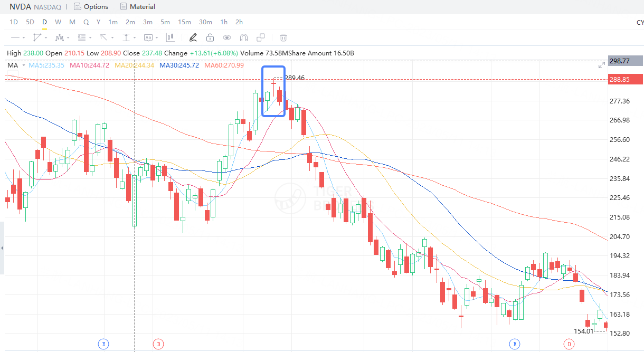
Task: Select the Fibonacci retracement levels tool
Action: [82, 37]
